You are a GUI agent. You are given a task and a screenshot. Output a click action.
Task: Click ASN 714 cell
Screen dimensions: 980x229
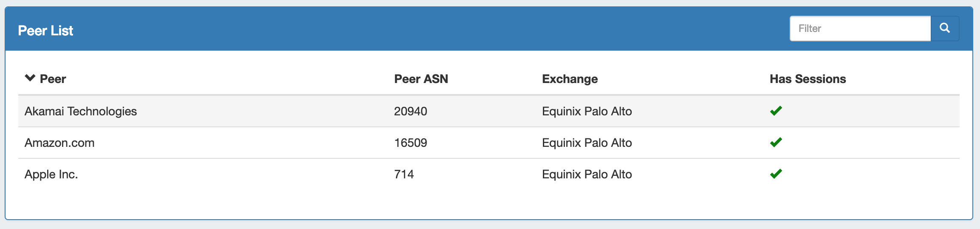404,174
